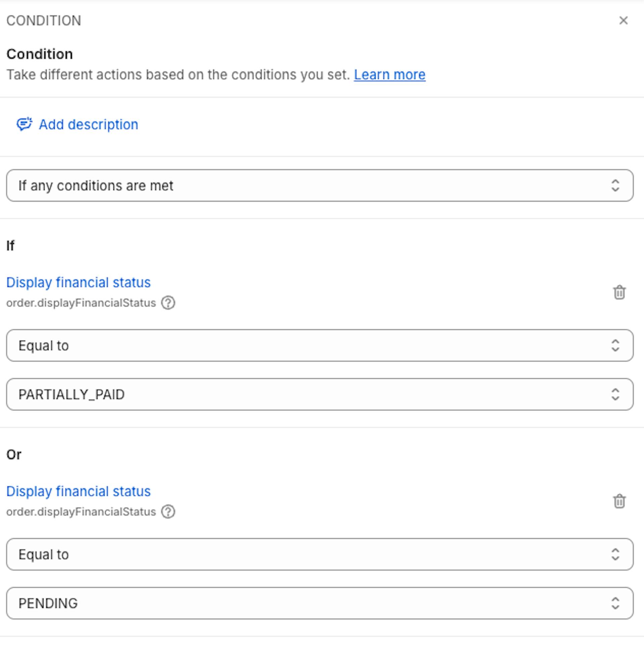Show help for first order.displayFinancialStatus
644x646 pixels.
tap(168, 303)
